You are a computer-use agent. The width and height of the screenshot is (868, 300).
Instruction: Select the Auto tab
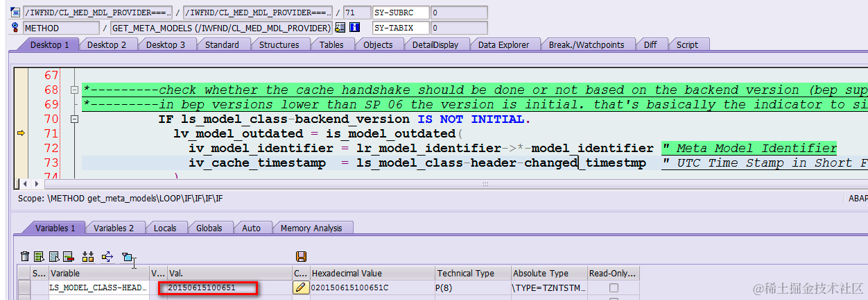[x=252, y=228]
